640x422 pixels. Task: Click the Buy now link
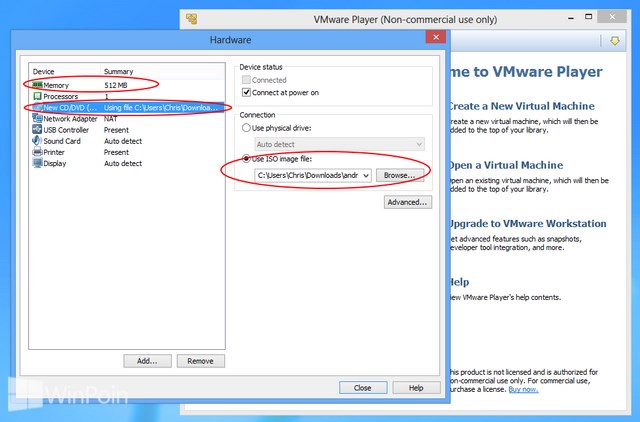click(523, 389)
